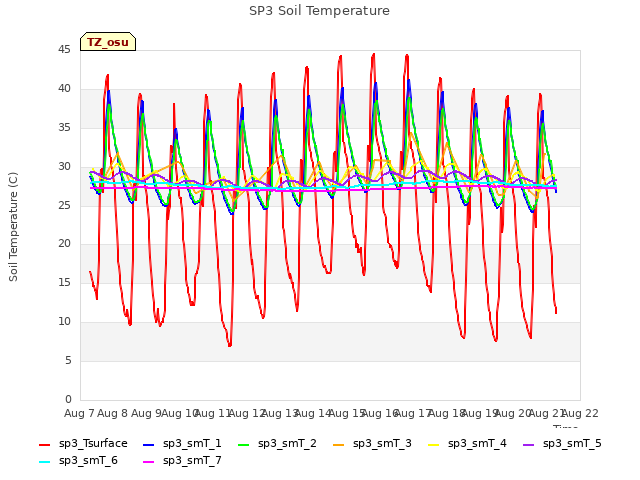
Task: Toggle the sp3_smT_2 legend label
Action: click(287, 444)
